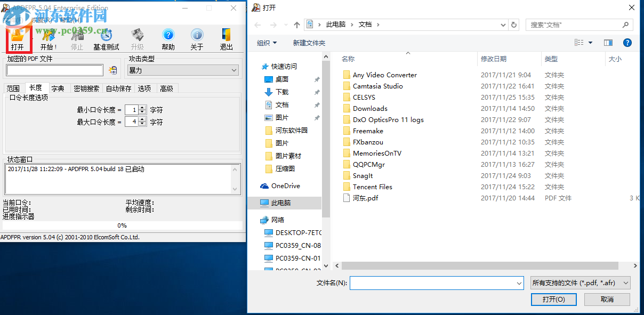
Task: Switch to the 字典 (Dictionary) tab
Action: (58, 88)
